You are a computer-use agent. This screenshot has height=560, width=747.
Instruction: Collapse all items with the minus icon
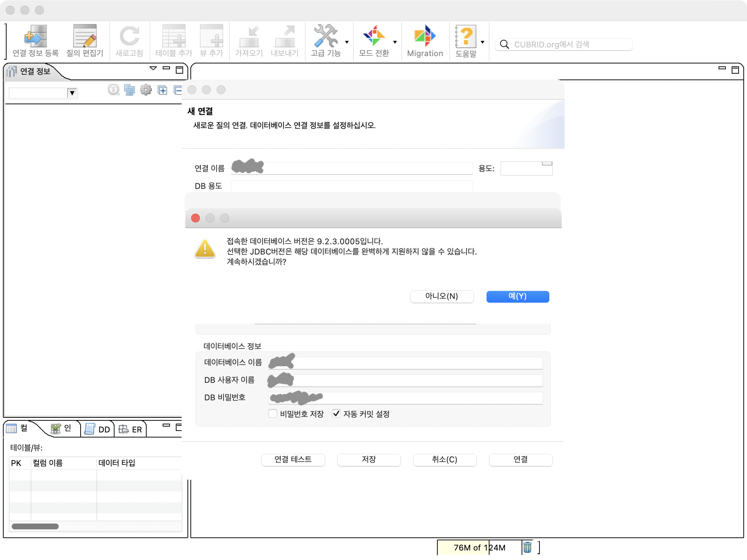click(178, 90)
